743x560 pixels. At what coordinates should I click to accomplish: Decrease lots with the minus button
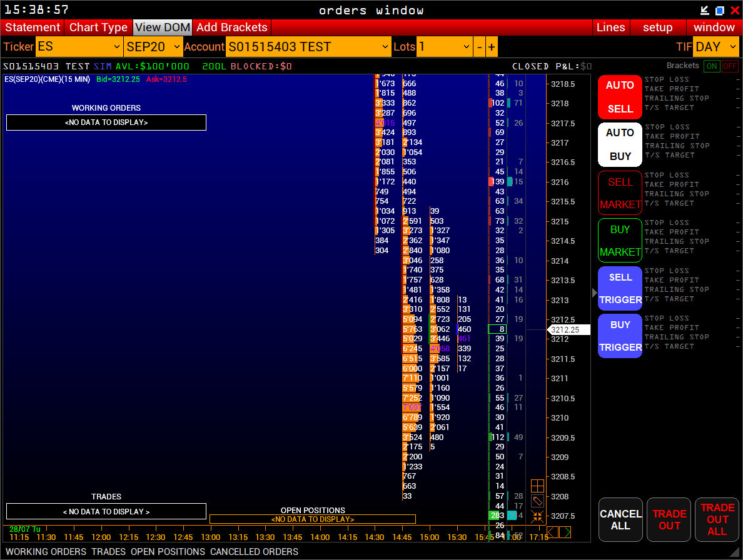click(x=480, y=47)
